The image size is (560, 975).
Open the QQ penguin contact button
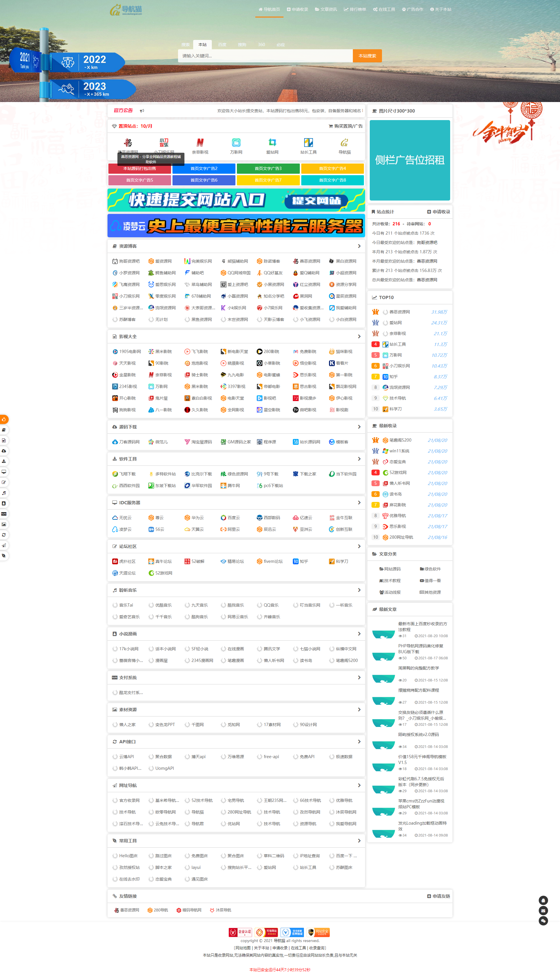[x=543, y=900]
